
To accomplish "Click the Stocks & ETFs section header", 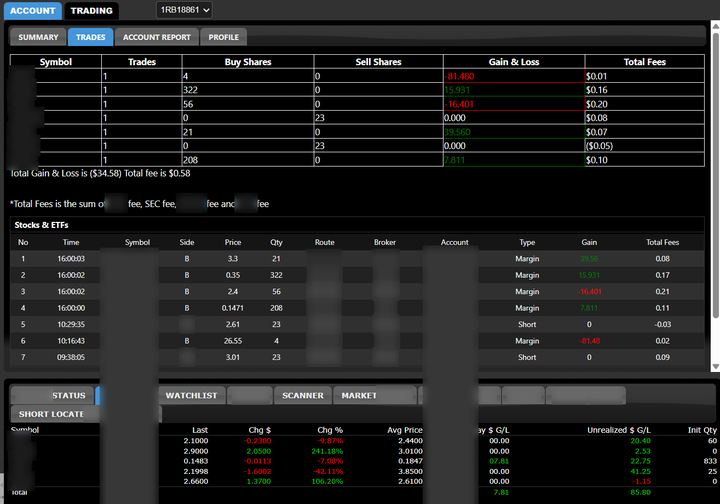I will point(41,225).
